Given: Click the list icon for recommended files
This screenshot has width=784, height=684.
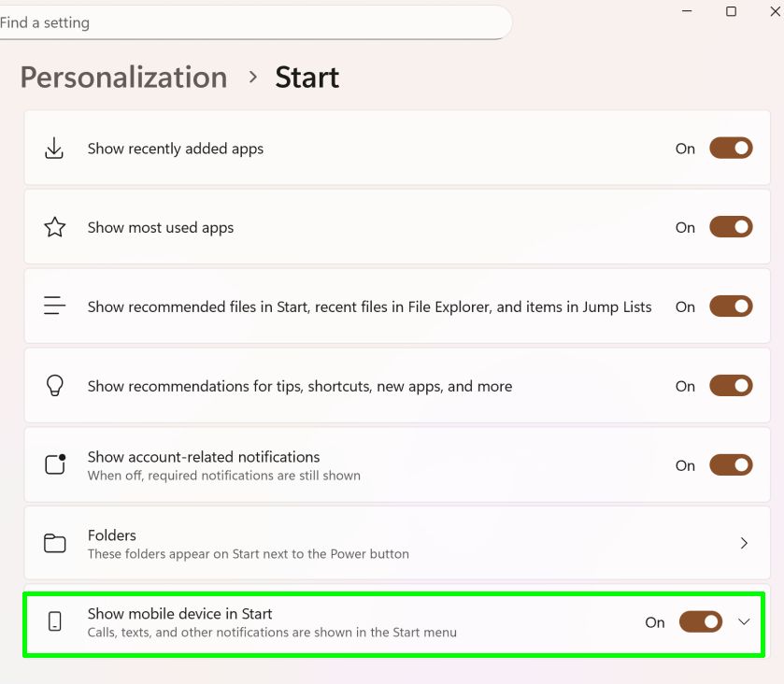Looking at the screenshot, I should point(54,306).
